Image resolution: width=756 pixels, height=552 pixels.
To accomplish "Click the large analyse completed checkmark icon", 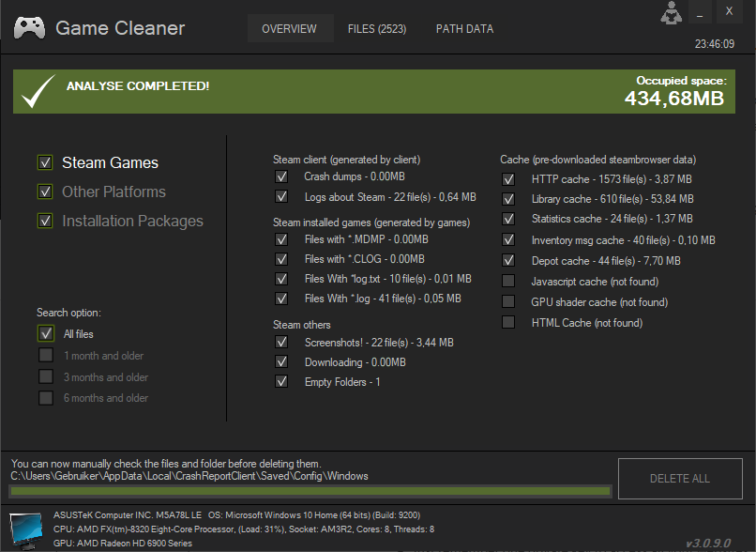I will click(38, 91).
